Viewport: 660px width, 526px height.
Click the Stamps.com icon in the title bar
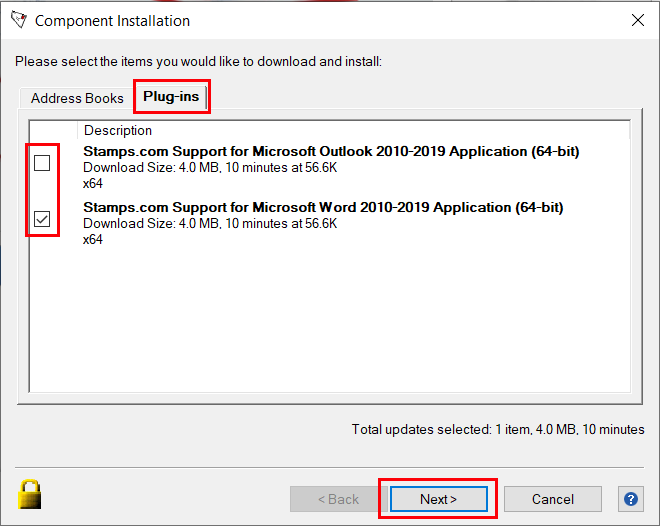[17, 20]
